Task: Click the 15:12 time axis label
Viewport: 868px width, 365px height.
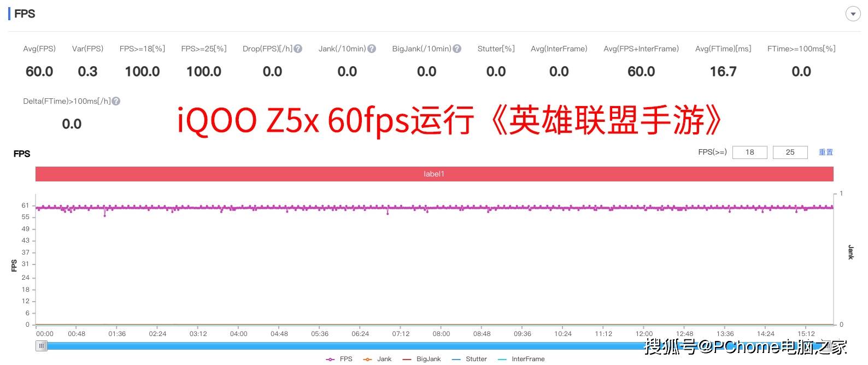Action: pos(806,334)
